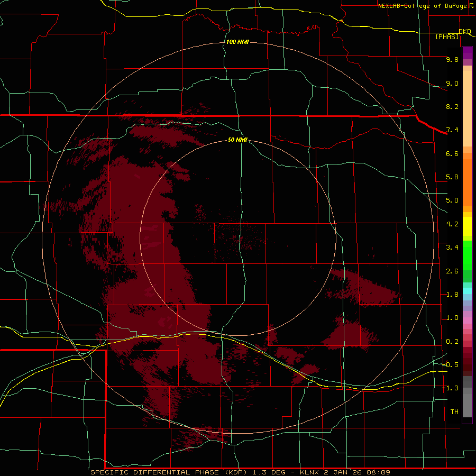The height and width of the screenshot is (476, 476).
Task: Click the -1.3 scale label
Action: coord(450,388)
